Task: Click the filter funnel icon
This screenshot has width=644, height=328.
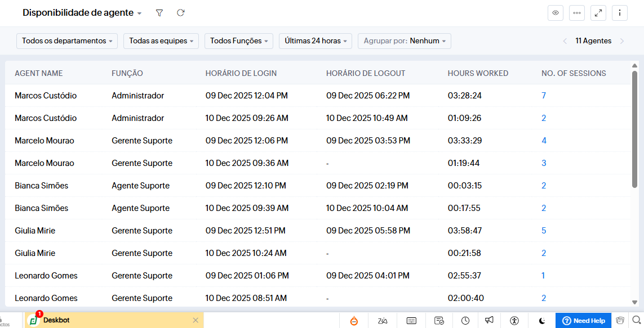Action: (159, 13)
